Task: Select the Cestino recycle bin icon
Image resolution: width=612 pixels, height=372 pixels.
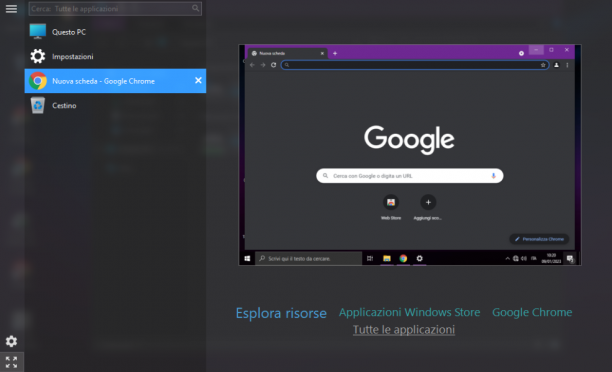Action: 38,105
